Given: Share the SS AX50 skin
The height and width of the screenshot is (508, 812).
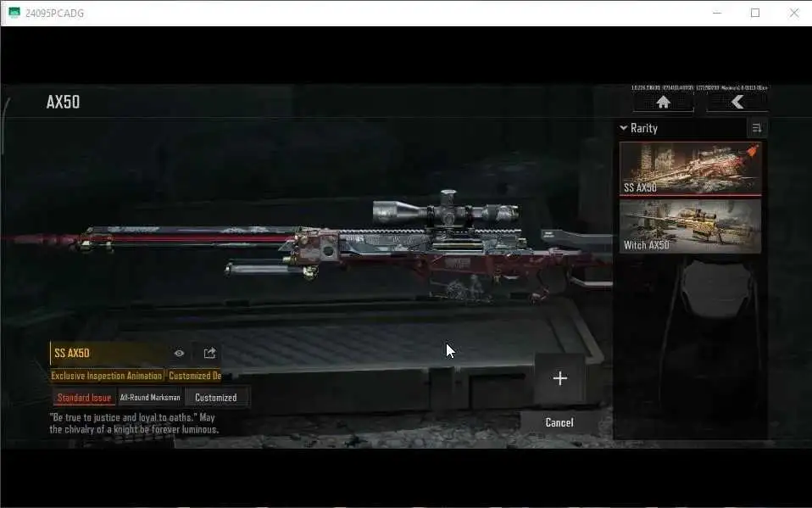Looking at the screenshot, I should tap(209, 354).
